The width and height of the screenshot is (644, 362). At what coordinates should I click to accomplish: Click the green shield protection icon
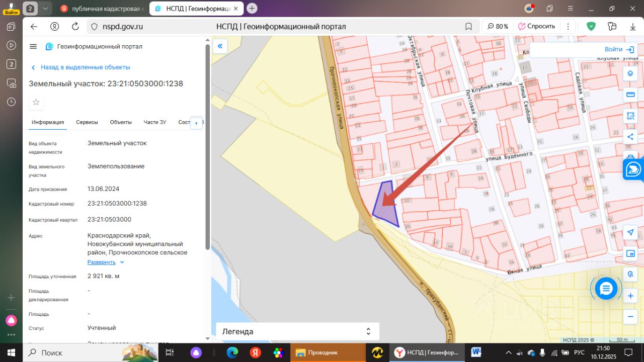pos(591,26)
